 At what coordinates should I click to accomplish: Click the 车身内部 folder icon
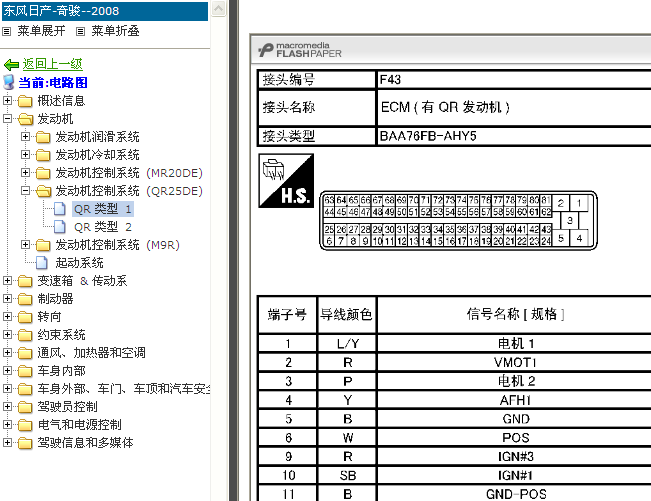[25, 371]
